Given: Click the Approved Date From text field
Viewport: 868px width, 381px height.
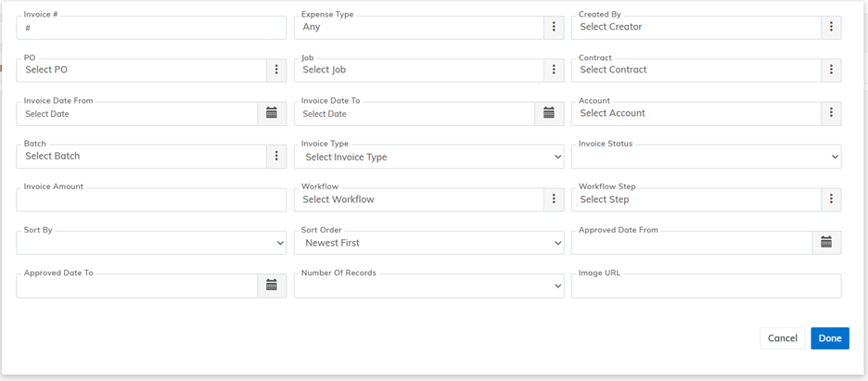Looking at the screenshot, I should [692, 243].
